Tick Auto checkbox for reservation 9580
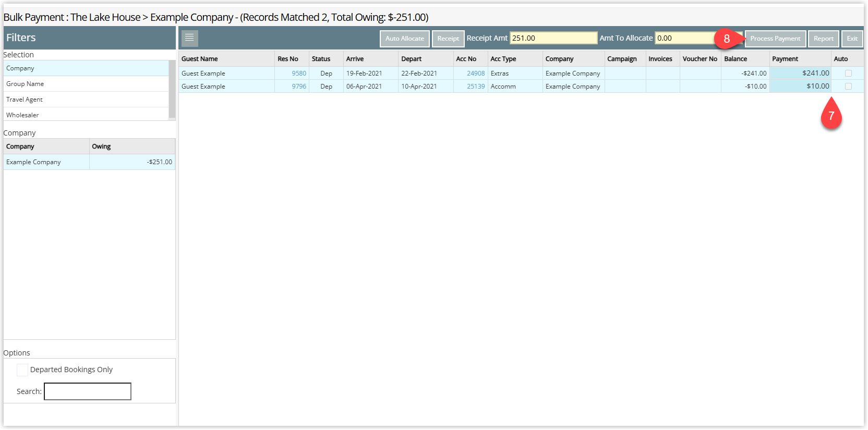The height and width of the screenshot is (430, 868). point(848,73)
